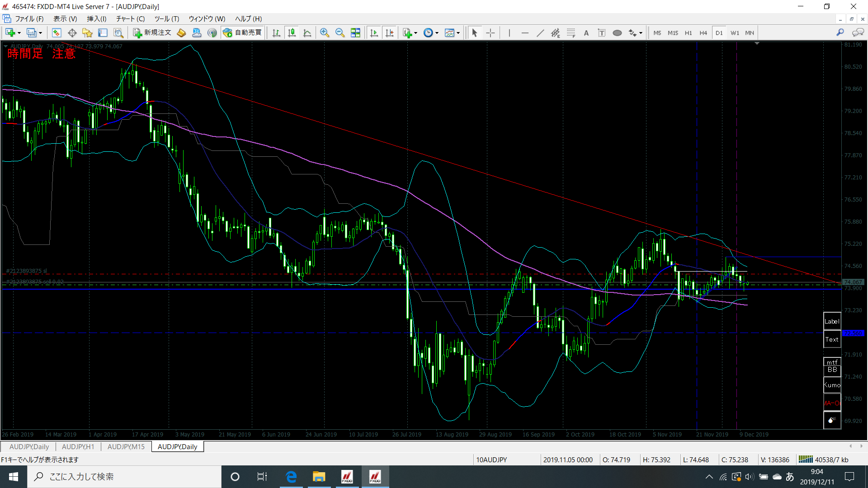
Task: Switch chart to bar chart icon
Action: pos(276,33)
